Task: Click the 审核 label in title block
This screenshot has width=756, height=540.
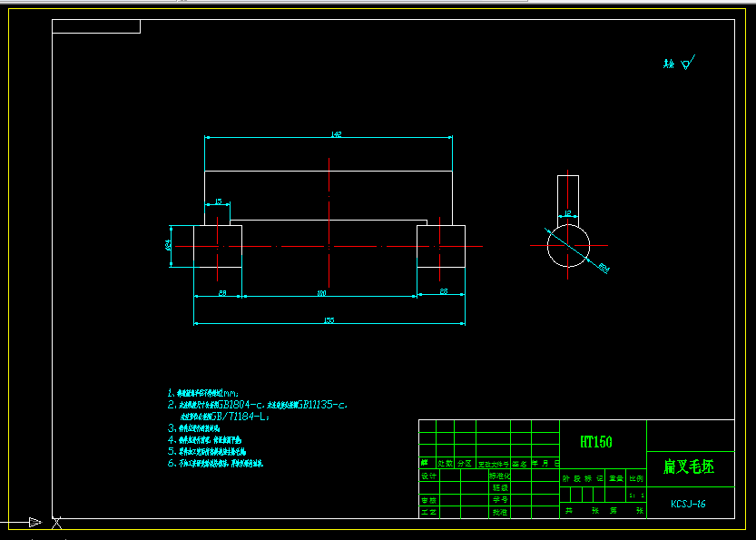Action: click(x=428, y=500)
